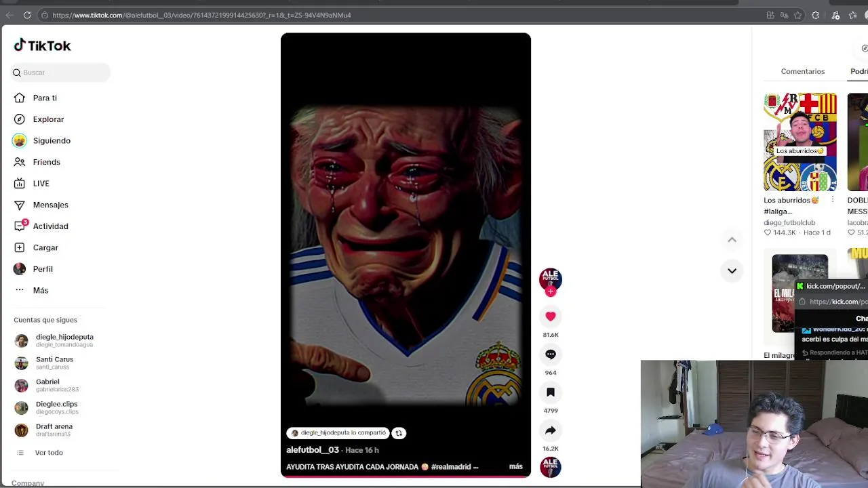Click the kick.com popout window title
Screen dimensions: 868x488
click(835, 286)
